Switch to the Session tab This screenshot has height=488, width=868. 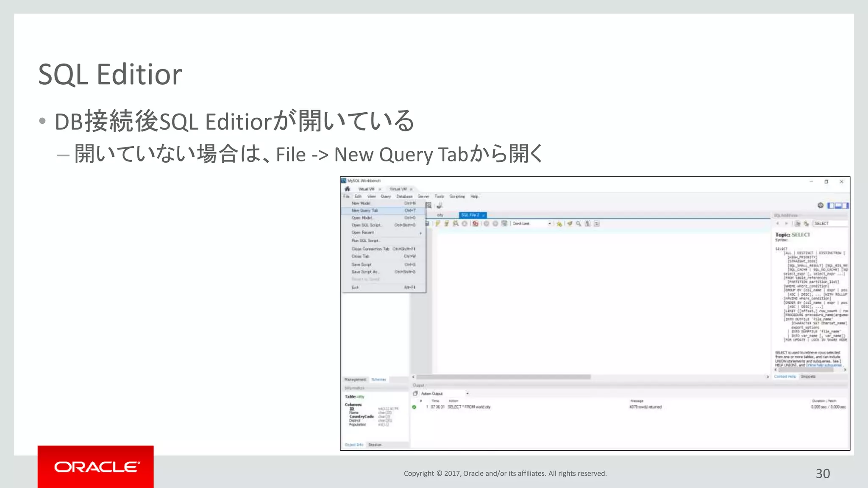[x=375, y=445]
